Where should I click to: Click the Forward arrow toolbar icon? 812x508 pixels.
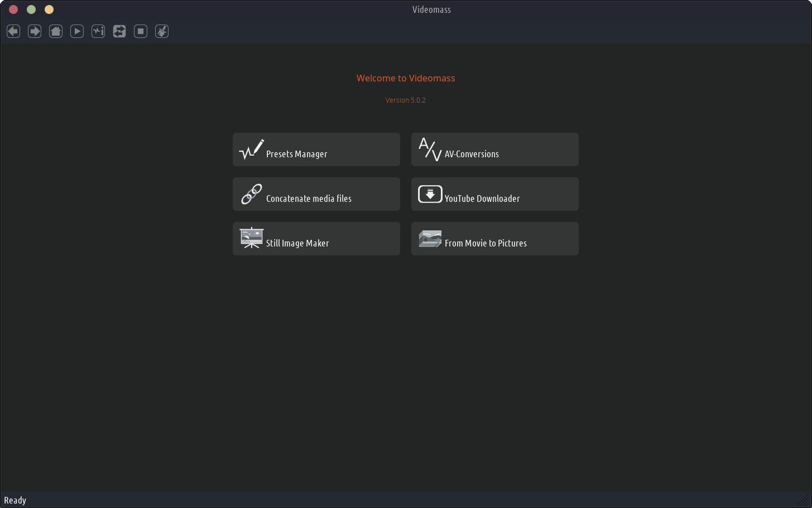35,31
